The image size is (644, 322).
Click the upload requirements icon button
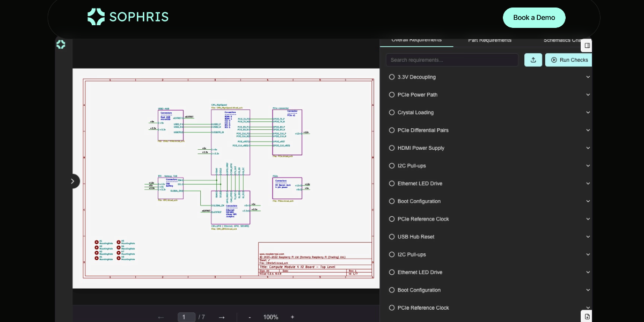(533, 60)
